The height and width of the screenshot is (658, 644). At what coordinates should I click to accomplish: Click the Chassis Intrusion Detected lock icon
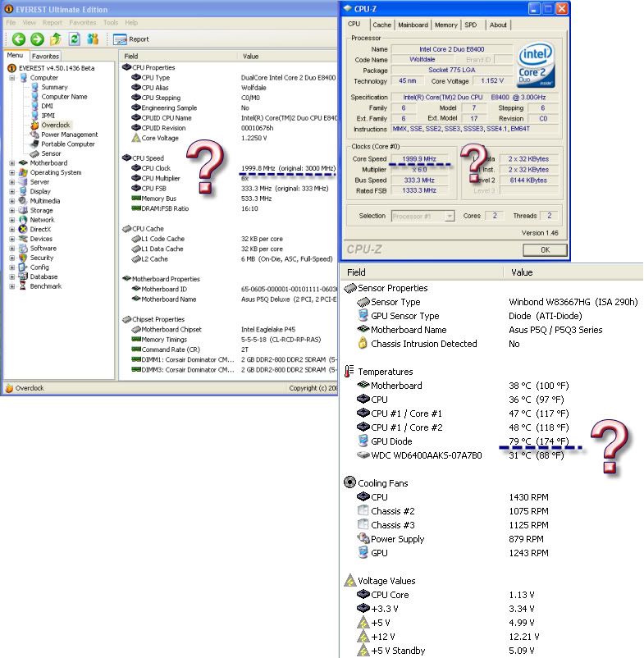[363, 343]
